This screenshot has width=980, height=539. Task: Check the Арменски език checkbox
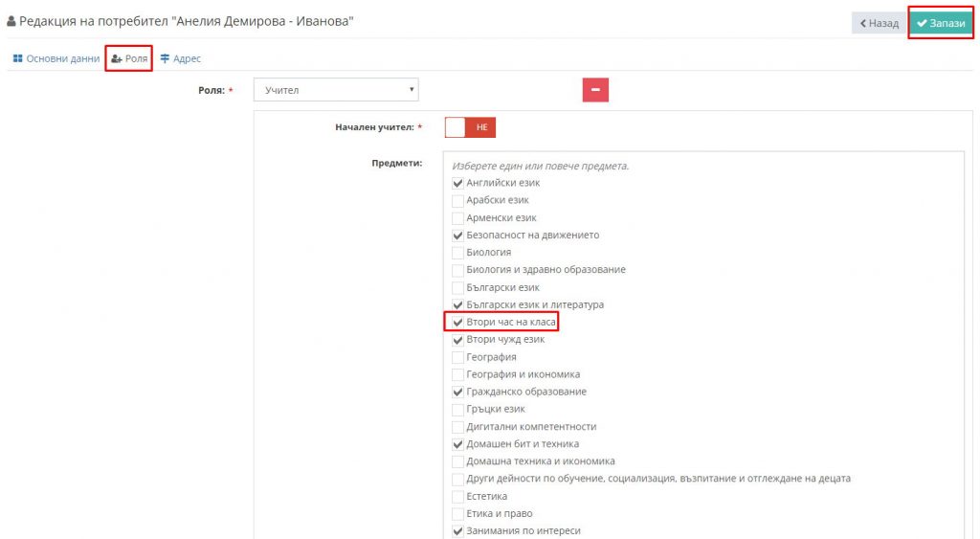pyautogui.click(x=457, y=218)
